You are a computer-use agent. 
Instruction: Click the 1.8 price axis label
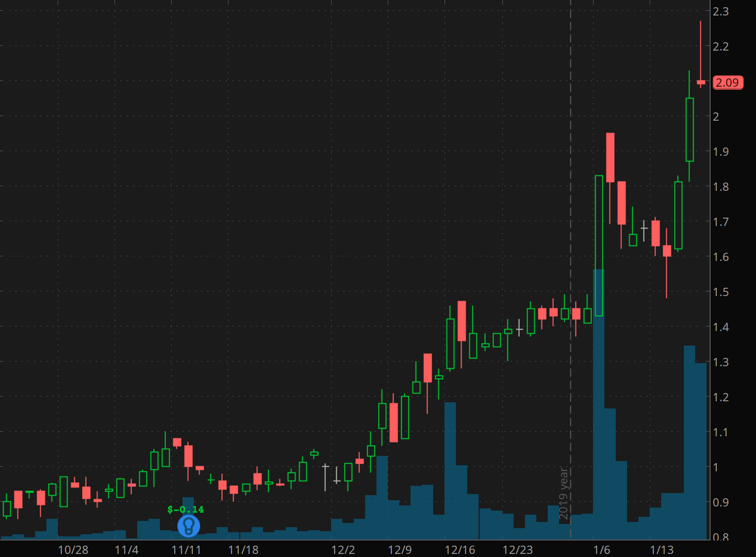tap(720, 187)
